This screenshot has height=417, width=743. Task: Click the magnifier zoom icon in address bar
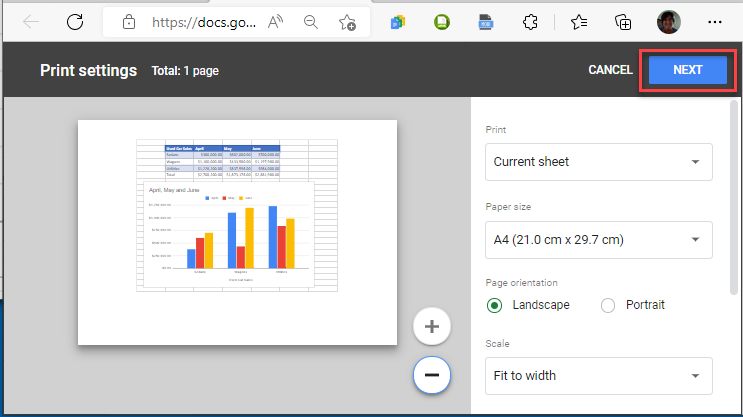click(x=313, y=21)
